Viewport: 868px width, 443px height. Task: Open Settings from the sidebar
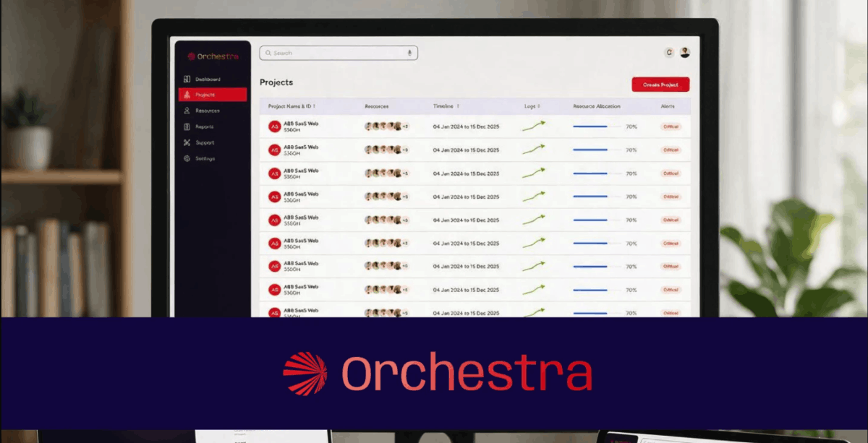[x=213, y=158]
